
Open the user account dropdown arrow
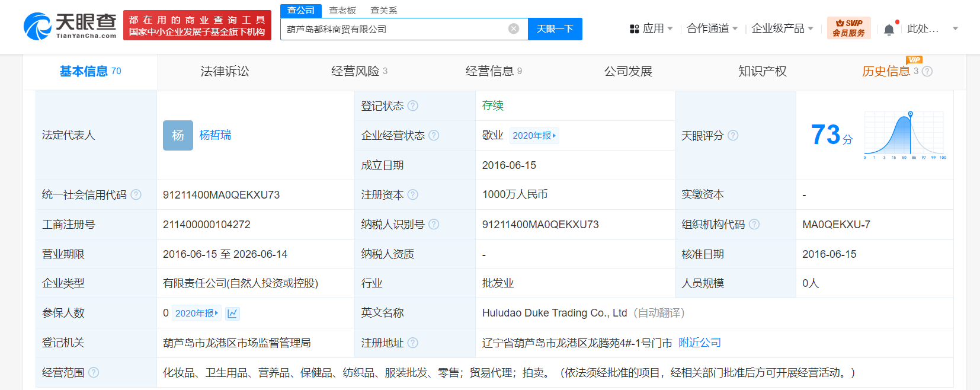(955, 28)
